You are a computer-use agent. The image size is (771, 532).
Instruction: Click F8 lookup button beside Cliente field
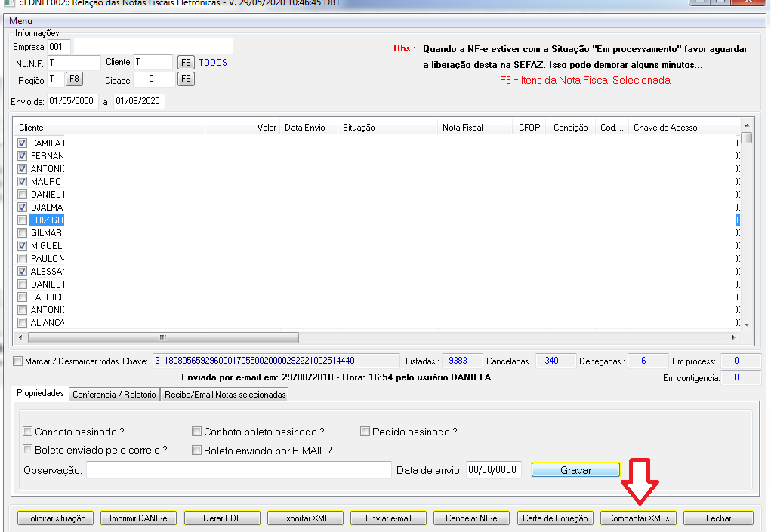pos(186,63)
